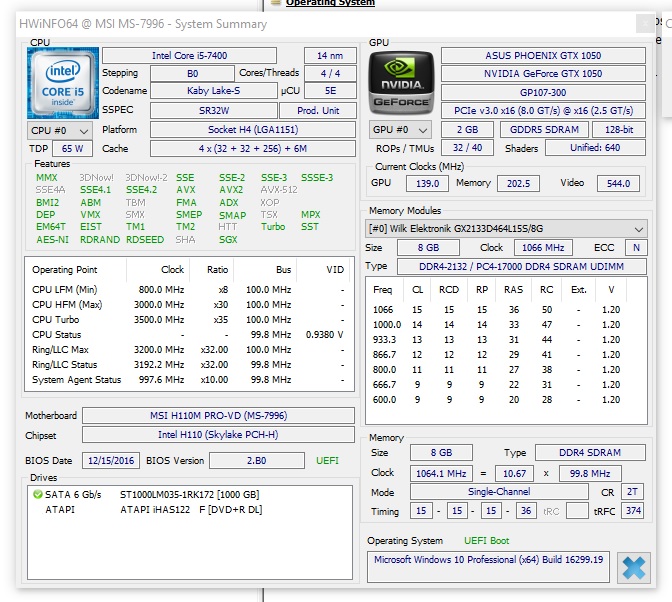
Task: Click the tRFC 374 timing field
Action: (633, 511)
